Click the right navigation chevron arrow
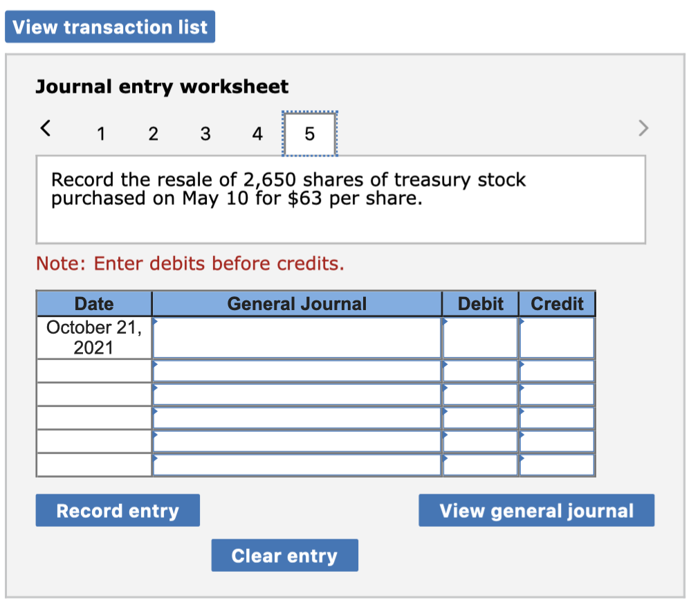This screenshot has width=700, height=605. tap(643, 129)
